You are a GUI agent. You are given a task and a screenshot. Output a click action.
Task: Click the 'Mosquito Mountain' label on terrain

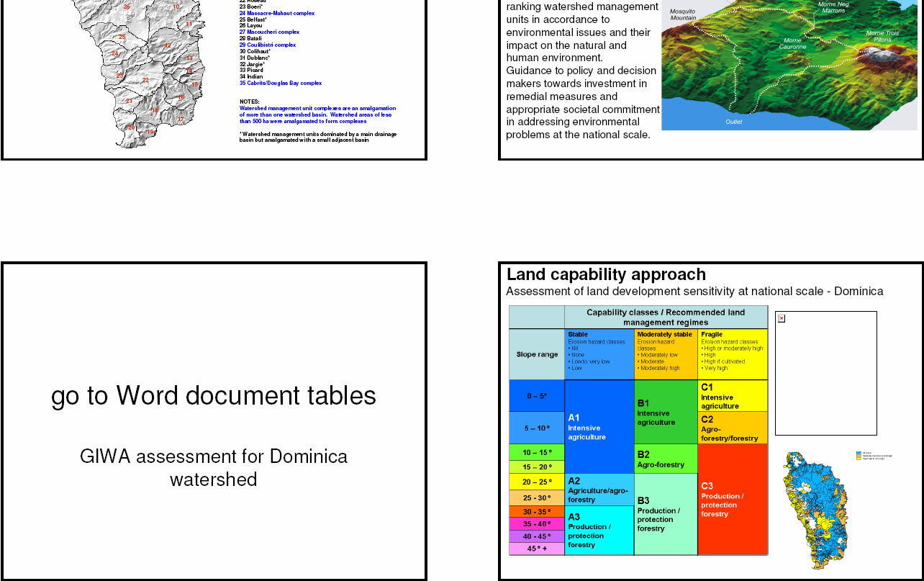(683, 14)
